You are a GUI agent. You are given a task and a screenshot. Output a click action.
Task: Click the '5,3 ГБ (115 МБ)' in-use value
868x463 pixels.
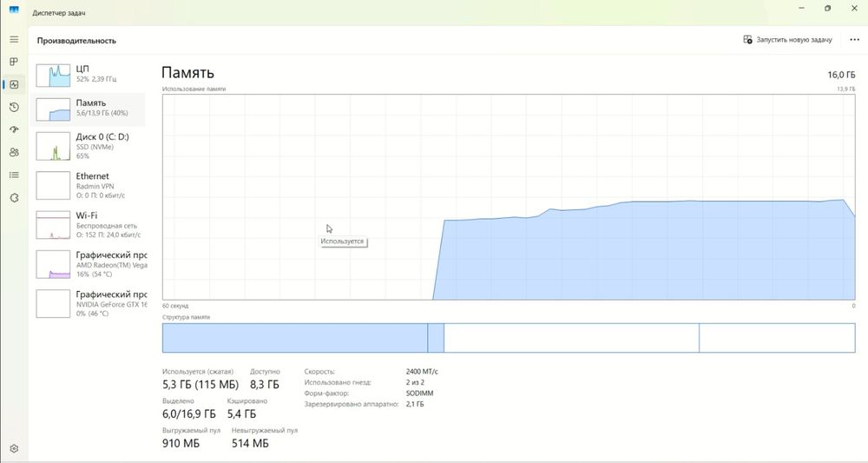coord(201,384)
